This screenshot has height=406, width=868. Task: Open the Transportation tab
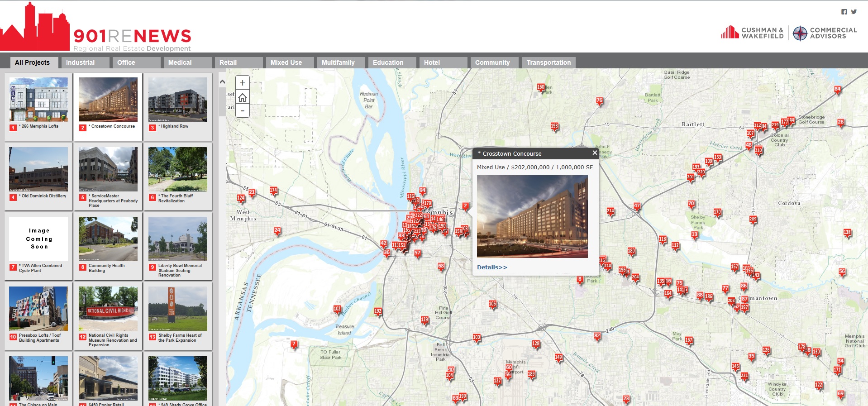click(548, 62)
